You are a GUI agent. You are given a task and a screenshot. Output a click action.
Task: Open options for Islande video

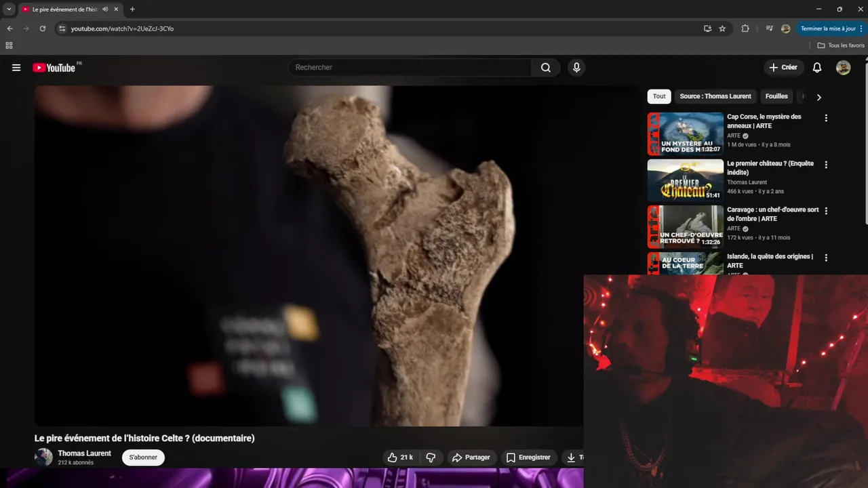[x=826, y=258]
